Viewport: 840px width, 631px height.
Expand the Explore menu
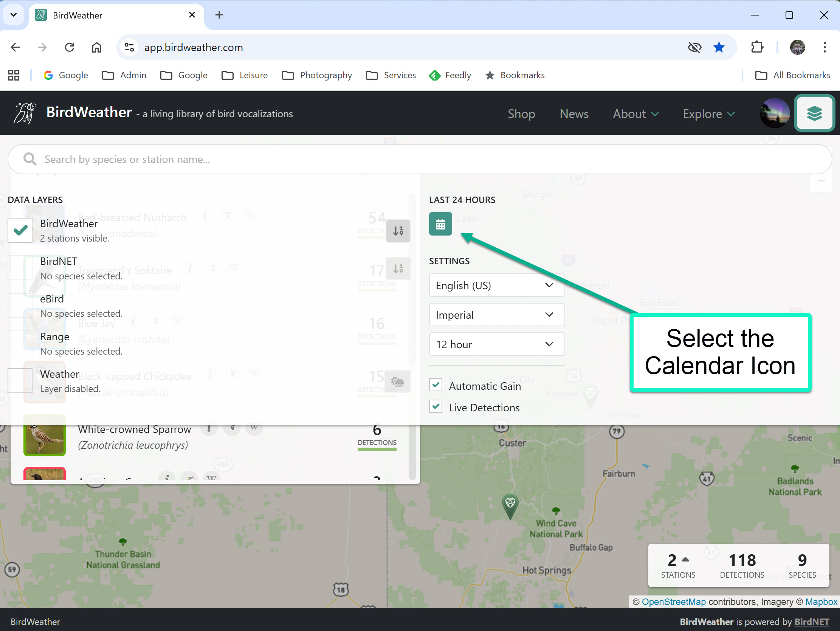point(708,113)
